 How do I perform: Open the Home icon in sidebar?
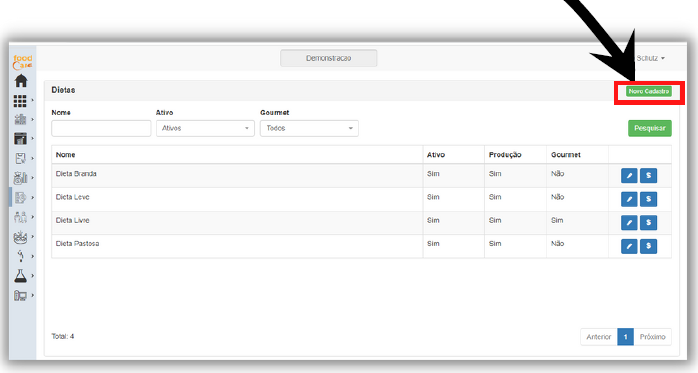pyautogui.click(x=21, y=81)
